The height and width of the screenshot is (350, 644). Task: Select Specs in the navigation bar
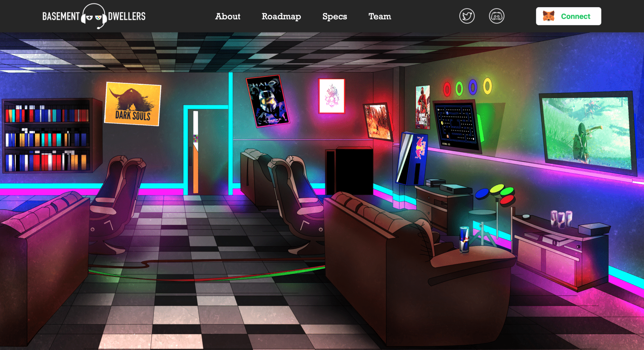tap(335, 16)
